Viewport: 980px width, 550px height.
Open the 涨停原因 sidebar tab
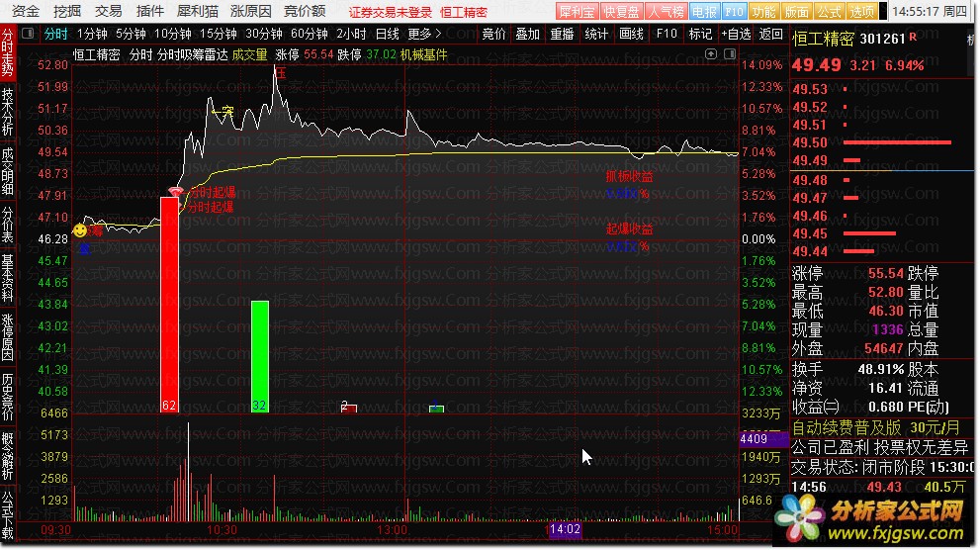pyautogui.click(x=7, y=337)
